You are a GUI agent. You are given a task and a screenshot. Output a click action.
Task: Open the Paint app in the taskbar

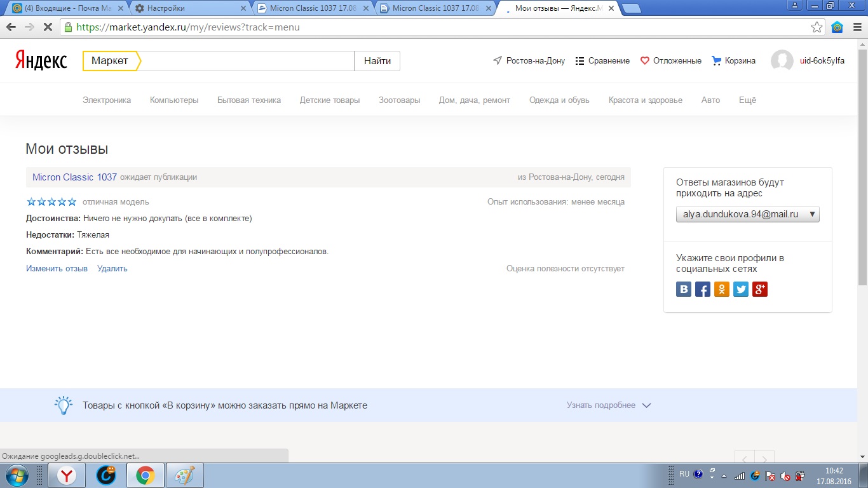(x=185, y=475)
